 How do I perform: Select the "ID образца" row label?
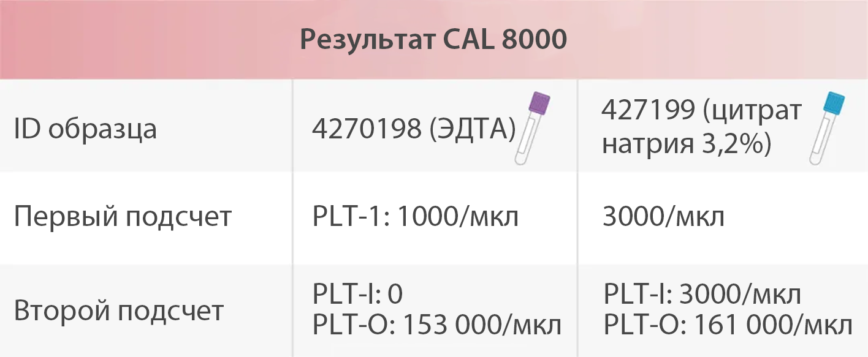86,129
